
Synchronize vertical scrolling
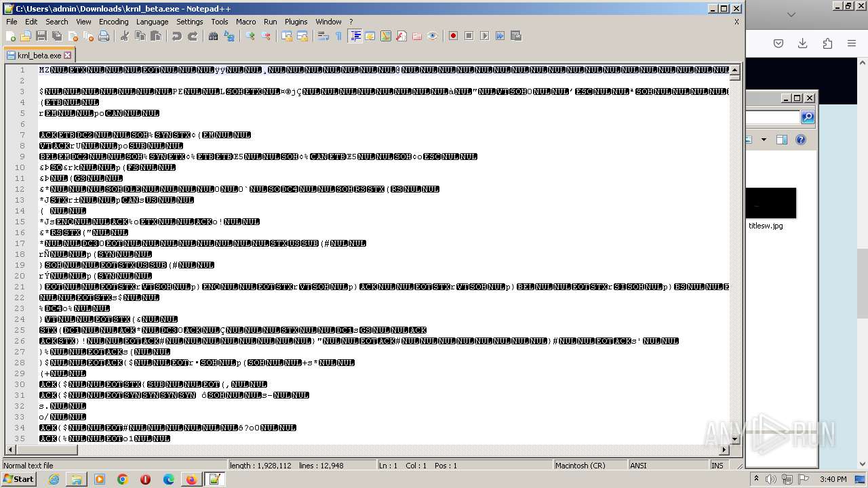(287, 36)
